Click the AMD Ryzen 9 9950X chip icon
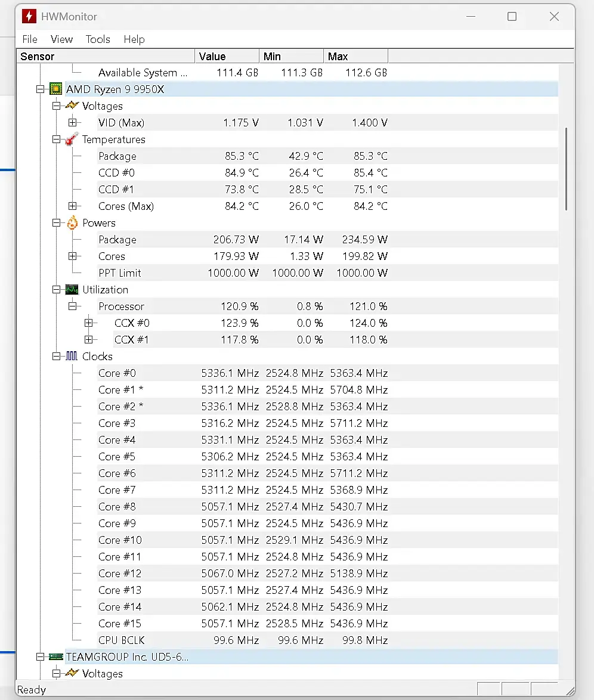This screenshot has height=700, width=594. click(x=56, y=89)
